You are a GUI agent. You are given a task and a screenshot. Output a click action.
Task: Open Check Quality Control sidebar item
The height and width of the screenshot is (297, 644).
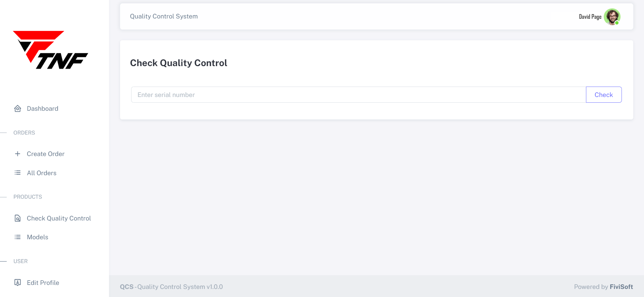(x=59, y=218)
